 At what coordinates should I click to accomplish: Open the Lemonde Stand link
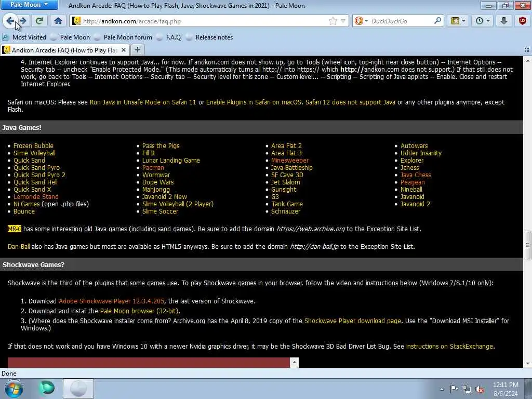(36, 197)
